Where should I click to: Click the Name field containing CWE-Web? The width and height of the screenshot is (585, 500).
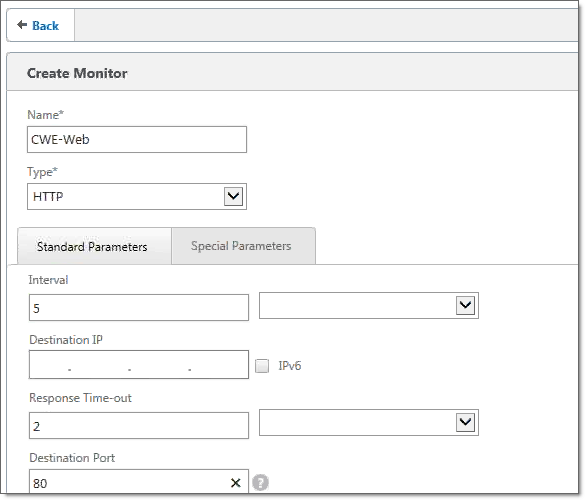pyautogui.click(x=137, y=140)
